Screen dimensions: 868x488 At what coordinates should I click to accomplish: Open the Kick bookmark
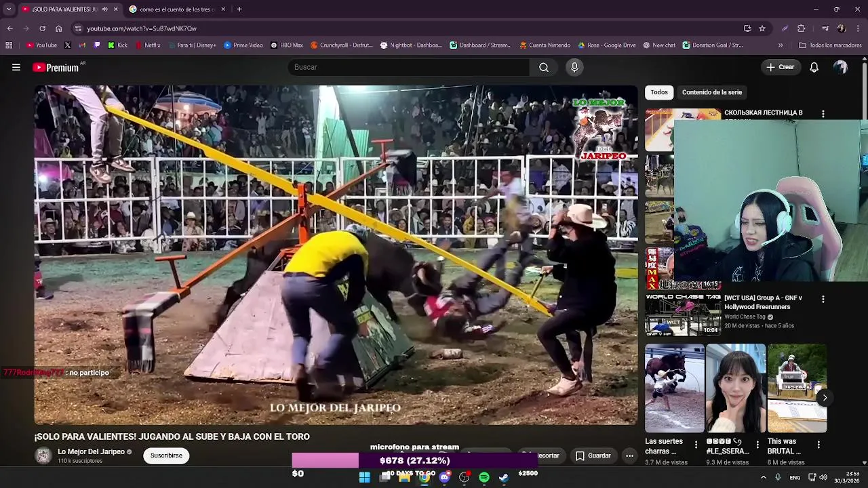pos(118,45)
